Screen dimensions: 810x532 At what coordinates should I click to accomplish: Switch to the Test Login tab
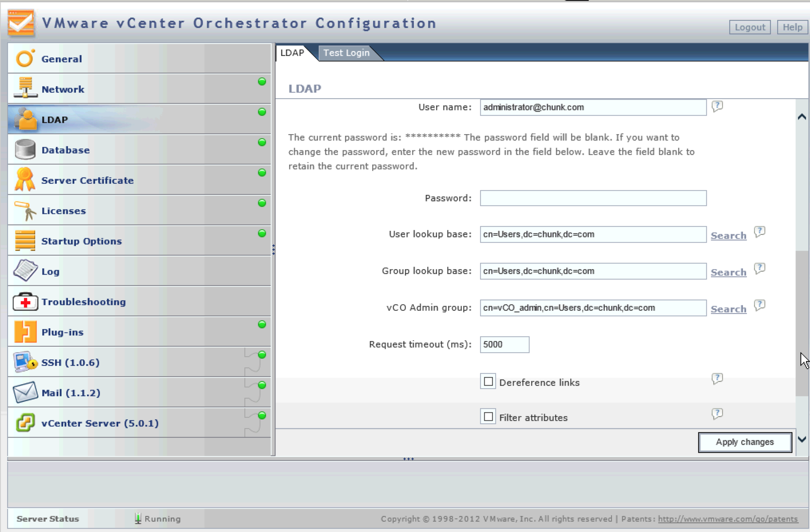[346, 53]
